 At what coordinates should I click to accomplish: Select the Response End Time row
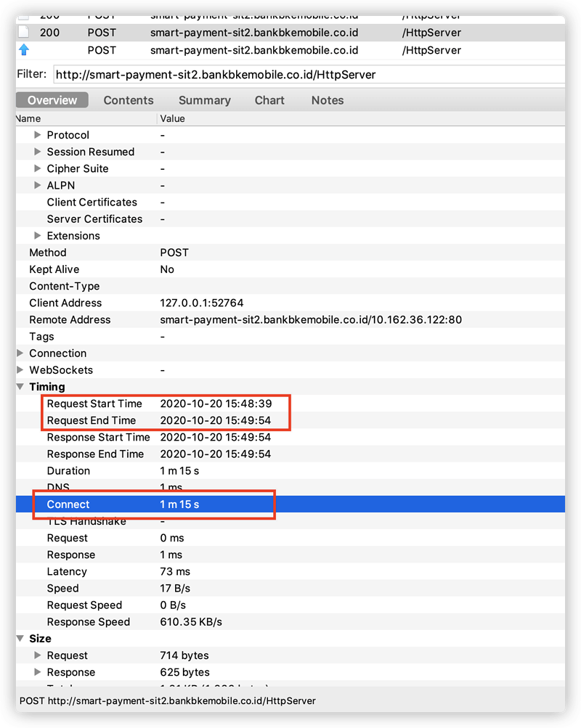pyautogui.click(x=290, y=454)
